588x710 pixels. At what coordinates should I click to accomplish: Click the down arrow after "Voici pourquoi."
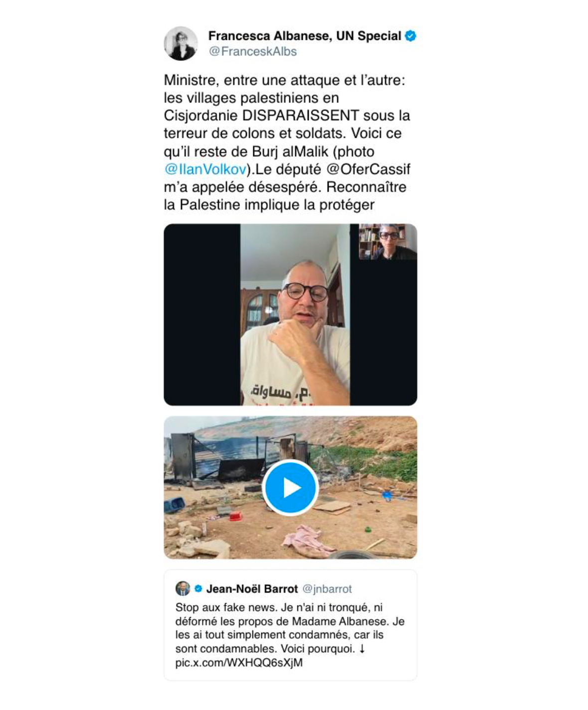[362, 649]
